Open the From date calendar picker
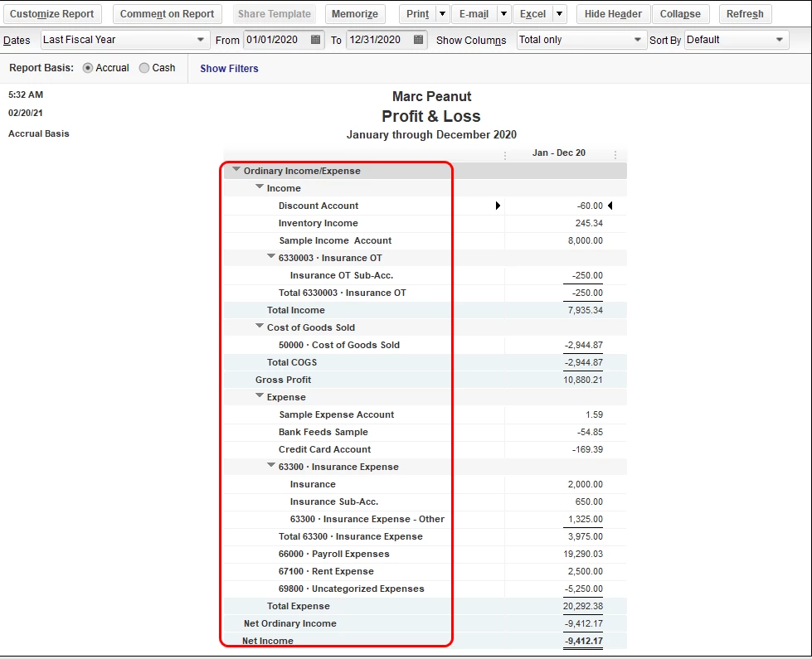This screenshot has width=812, height=659. (315, 39)
